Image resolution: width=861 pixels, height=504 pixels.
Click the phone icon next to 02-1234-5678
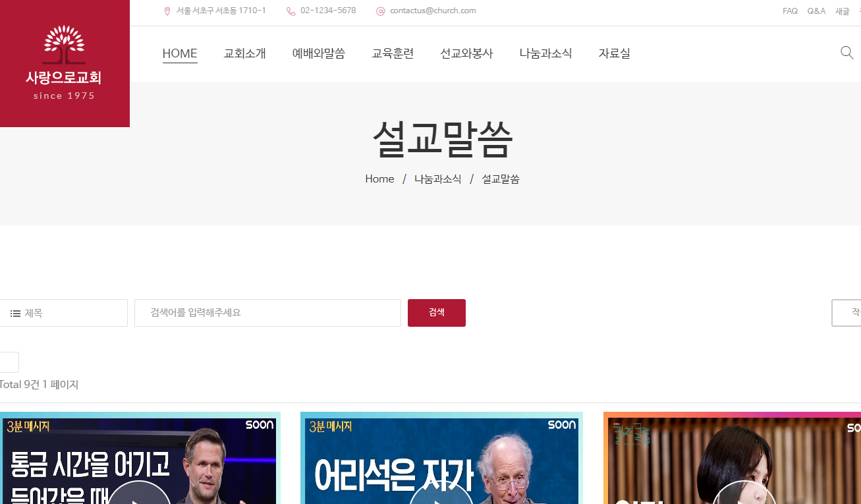[290, 11]
